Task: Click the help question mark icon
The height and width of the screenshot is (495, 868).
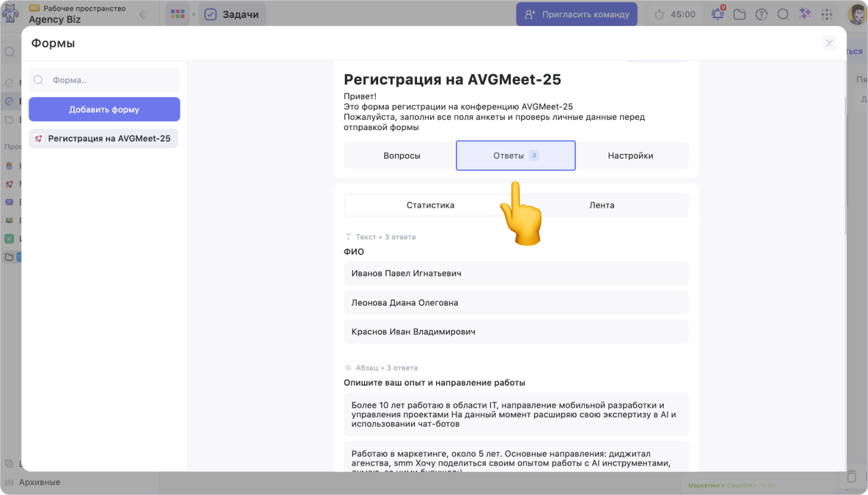Action: click(x=761, y=14)
